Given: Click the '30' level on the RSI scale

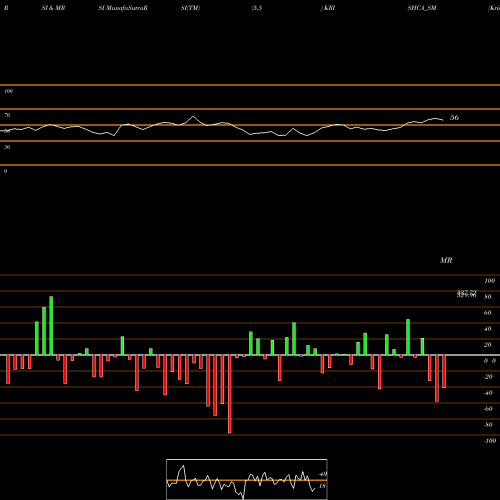Looking at the screenshot, I should click(x=7, y=147).
